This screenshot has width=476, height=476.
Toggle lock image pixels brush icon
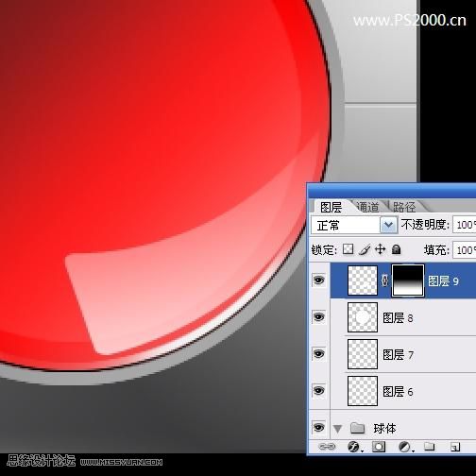365,249
